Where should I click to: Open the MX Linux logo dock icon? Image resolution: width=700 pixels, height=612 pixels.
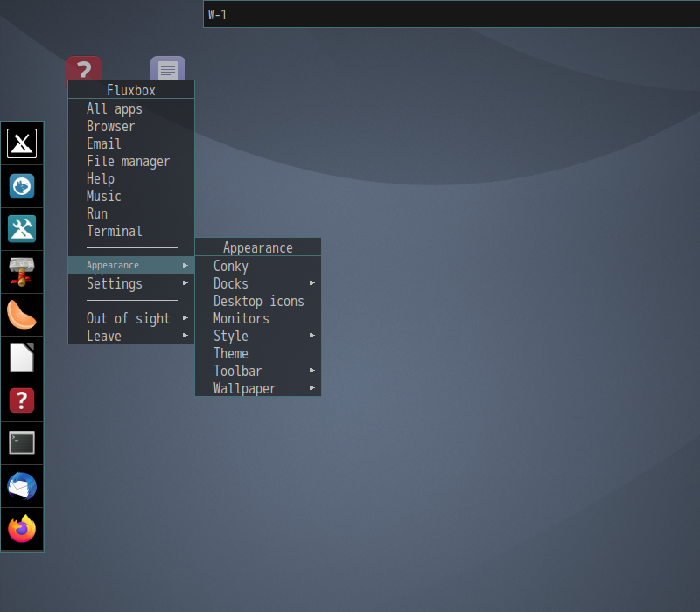pos(22,143)
